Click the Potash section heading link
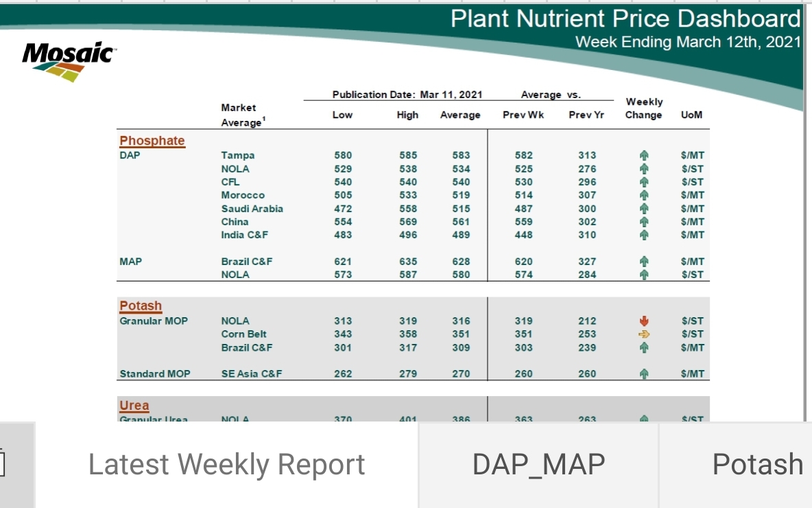 click(x=141, y=306)
